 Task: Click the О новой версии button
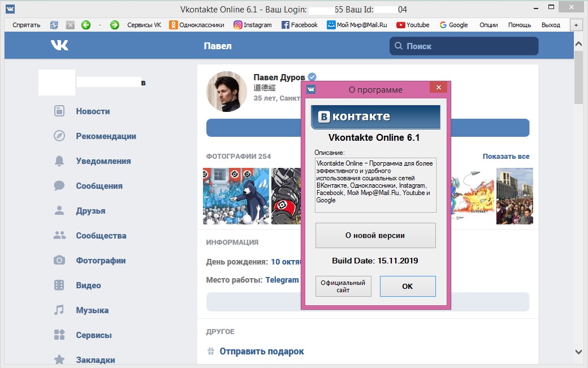[375, 235]
